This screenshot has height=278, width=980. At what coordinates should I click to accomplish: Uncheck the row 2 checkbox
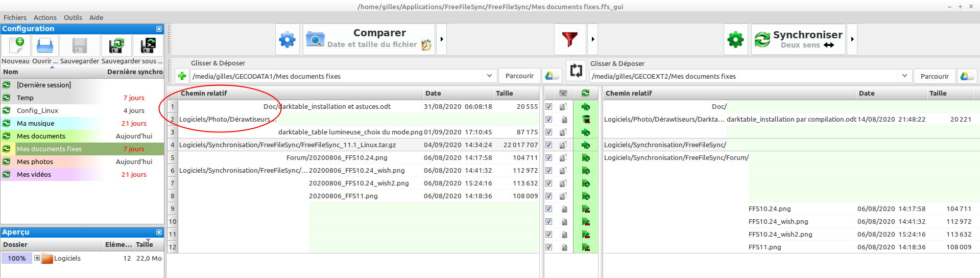coord(548,120)
